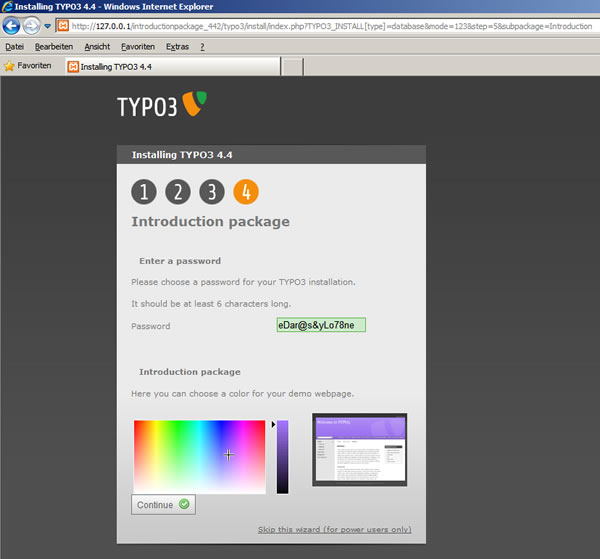The width and height of the screenshot is (600, 559).
Task: Click the Password input field
Action: 321,325
